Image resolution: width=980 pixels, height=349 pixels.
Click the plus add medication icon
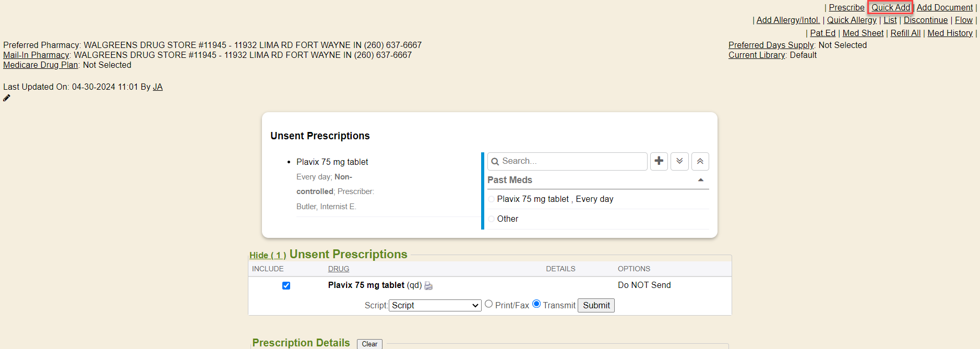click(x=659, y=161)
